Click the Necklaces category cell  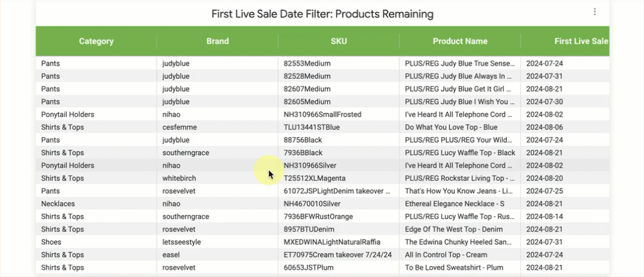click(x=58, y=203)
